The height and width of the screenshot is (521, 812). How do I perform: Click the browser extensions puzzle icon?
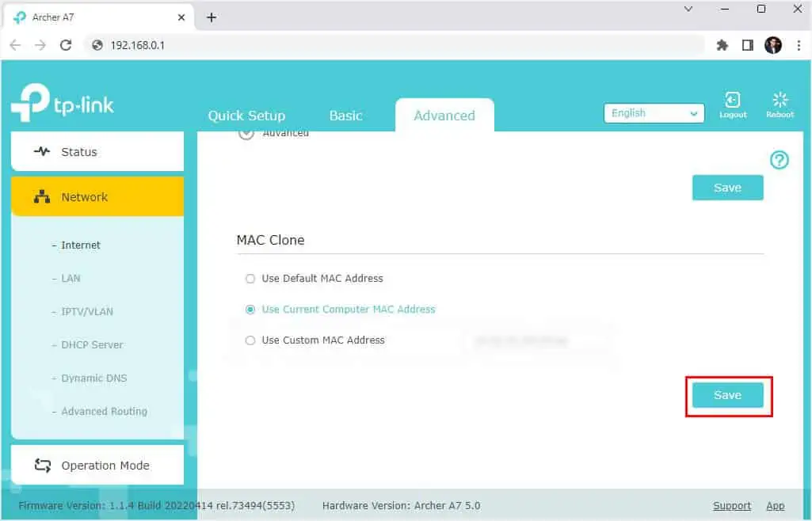coord(722,45)
